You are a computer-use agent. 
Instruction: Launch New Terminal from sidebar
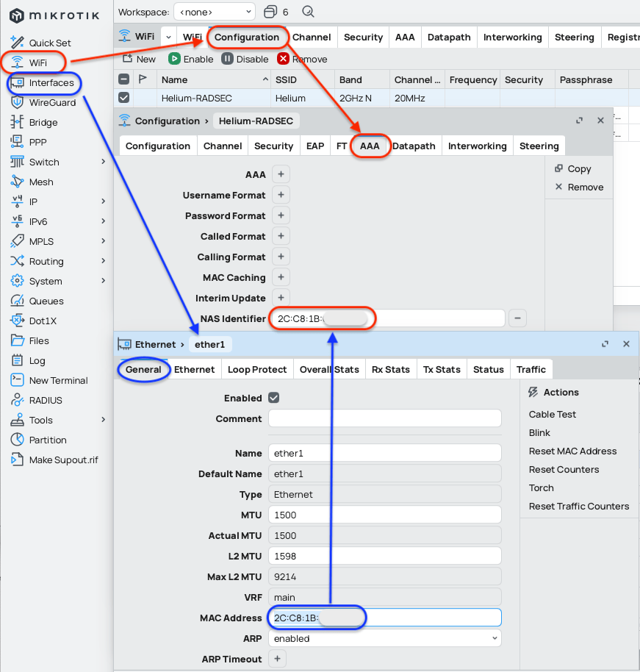pyautogui.click(x=58, y=381)
